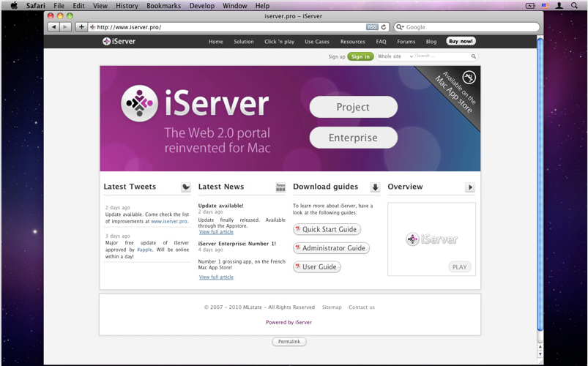Open the Window menu
The height and width of the screenshot is (366, 588).
click(x=235, y=6)
